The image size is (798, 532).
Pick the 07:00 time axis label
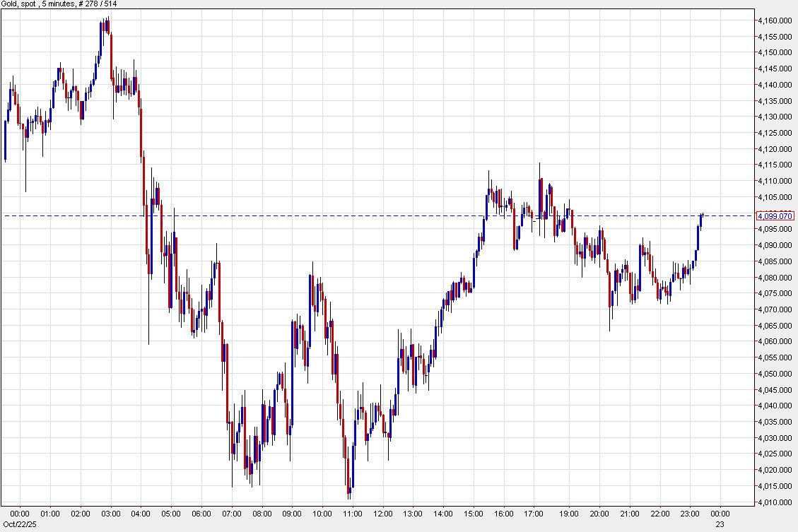pos(232,514)
